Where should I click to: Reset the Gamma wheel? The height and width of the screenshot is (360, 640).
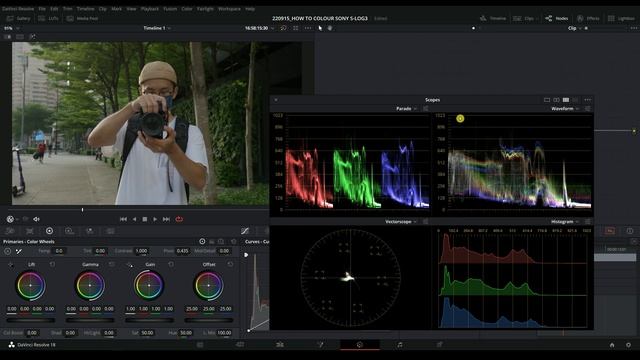coord(111,264)
